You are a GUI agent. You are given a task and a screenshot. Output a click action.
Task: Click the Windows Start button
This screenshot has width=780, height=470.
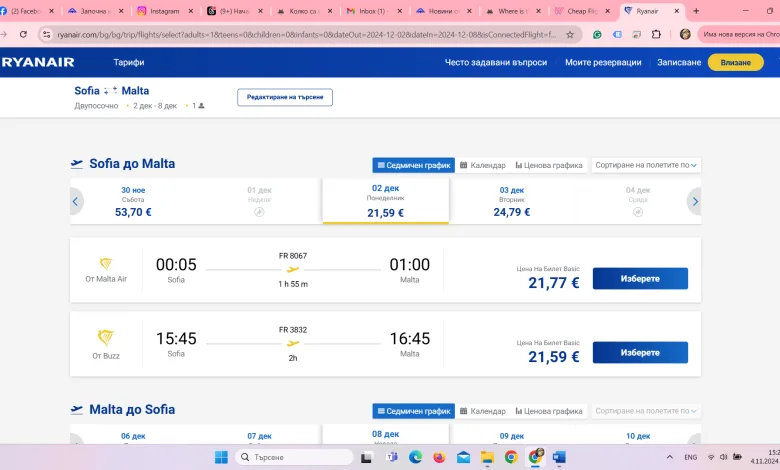tap(221, 457)
